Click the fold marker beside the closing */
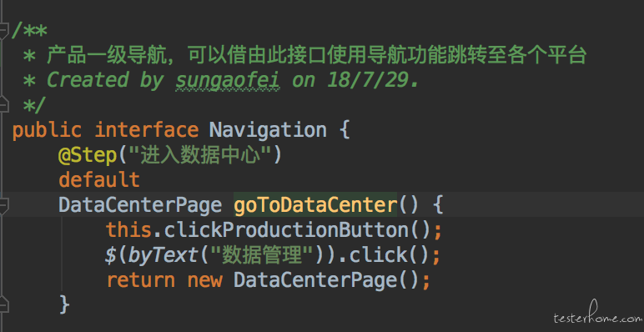 (3, 104)
